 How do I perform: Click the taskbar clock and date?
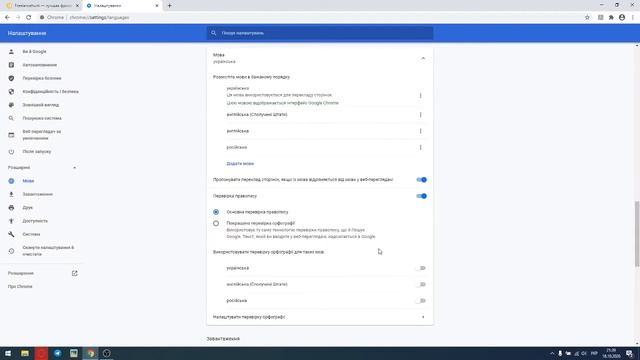coord(611,353)
